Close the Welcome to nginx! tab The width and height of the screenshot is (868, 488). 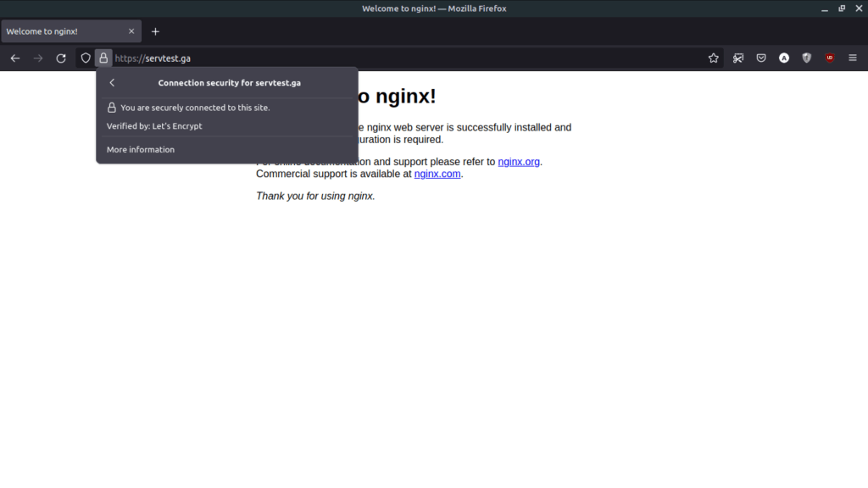(x=131, y=31)
